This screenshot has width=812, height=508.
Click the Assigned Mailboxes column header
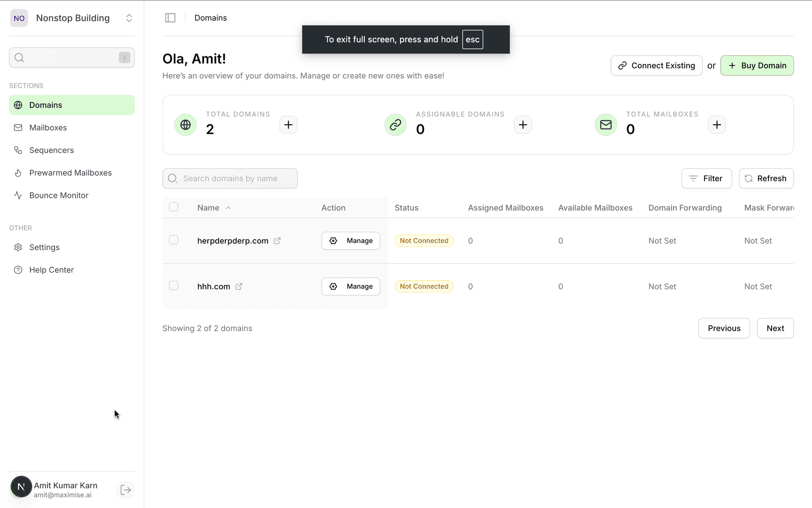tap(506, 208)
